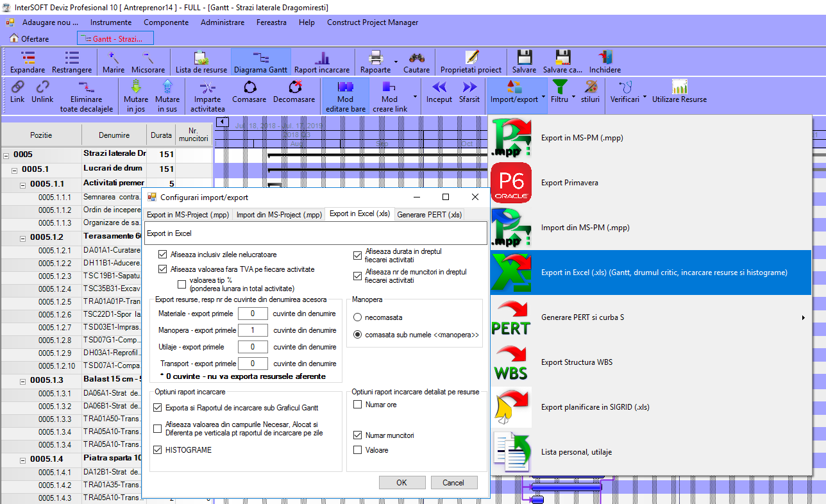Image resolution: width=826 pixels, height=504 pixels.
Task: Click the Rapoarte printer icon
Action: coord(375,58)
